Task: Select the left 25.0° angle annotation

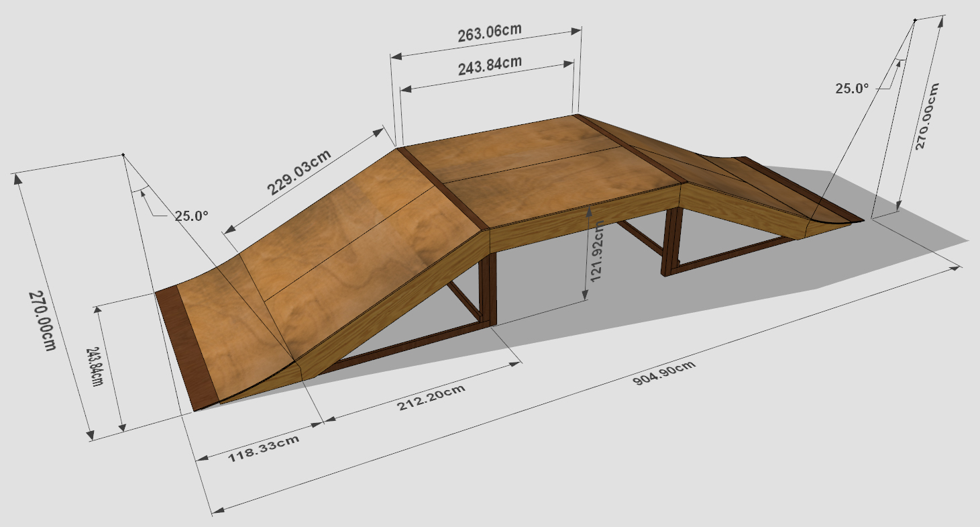Action: coord(193,215)
